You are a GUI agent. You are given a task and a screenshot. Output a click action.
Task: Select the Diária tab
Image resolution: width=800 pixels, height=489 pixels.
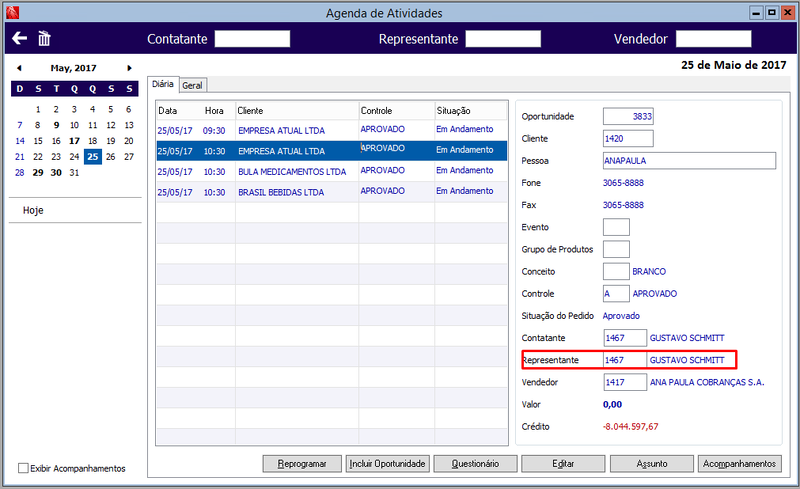pyautogui.click(x=163, y=84)
